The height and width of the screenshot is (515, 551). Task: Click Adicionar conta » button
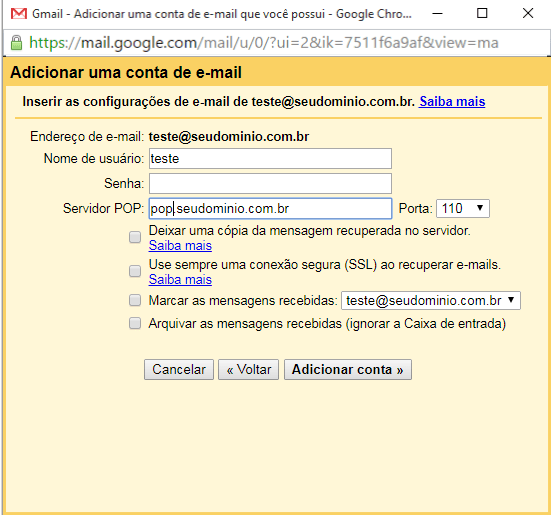pyautogui.click(x=348, y=370)
